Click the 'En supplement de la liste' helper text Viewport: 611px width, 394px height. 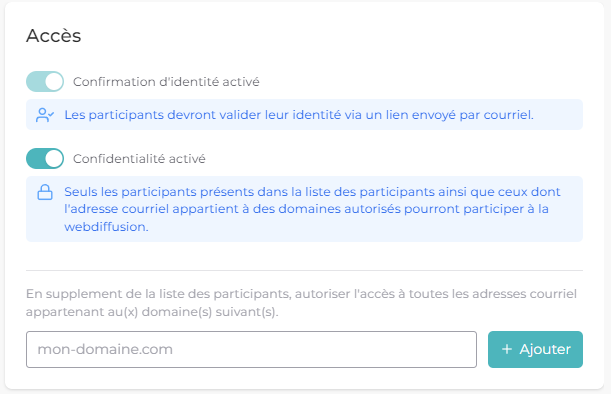click(x=301, y=303)
